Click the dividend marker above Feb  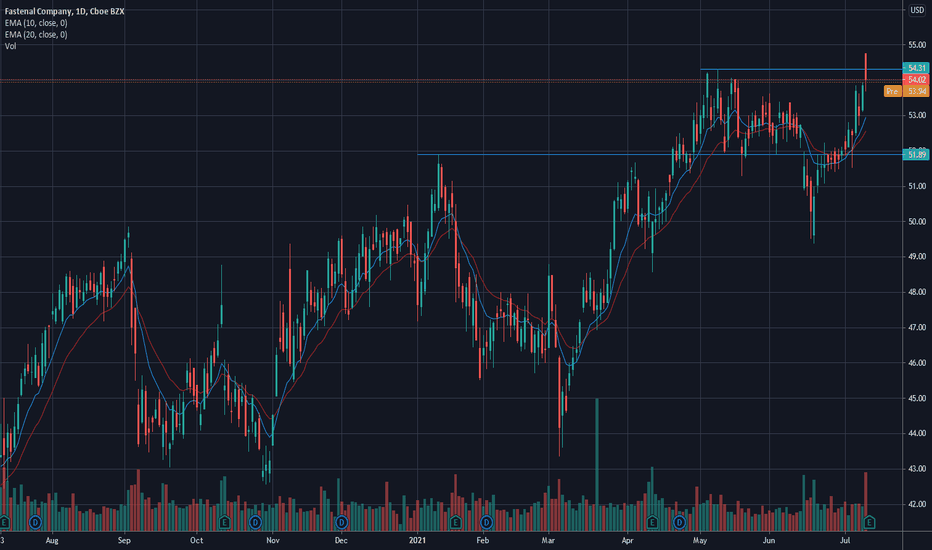coord(486,523)
